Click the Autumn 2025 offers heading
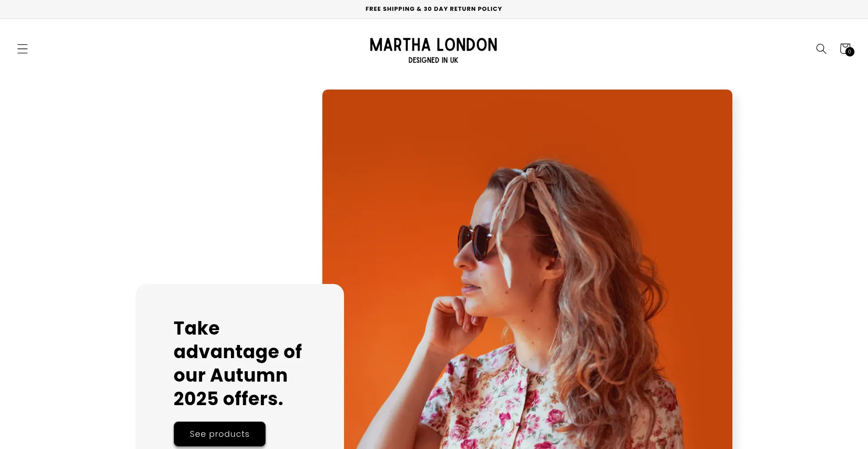The image size is (868, 449). [x=237, y=364]
